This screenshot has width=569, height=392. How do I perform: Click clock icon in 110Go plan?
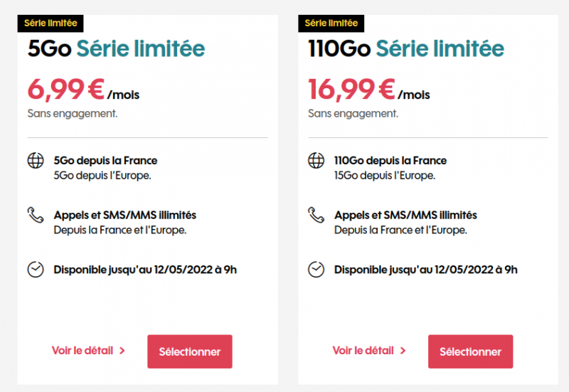[316, 270]
